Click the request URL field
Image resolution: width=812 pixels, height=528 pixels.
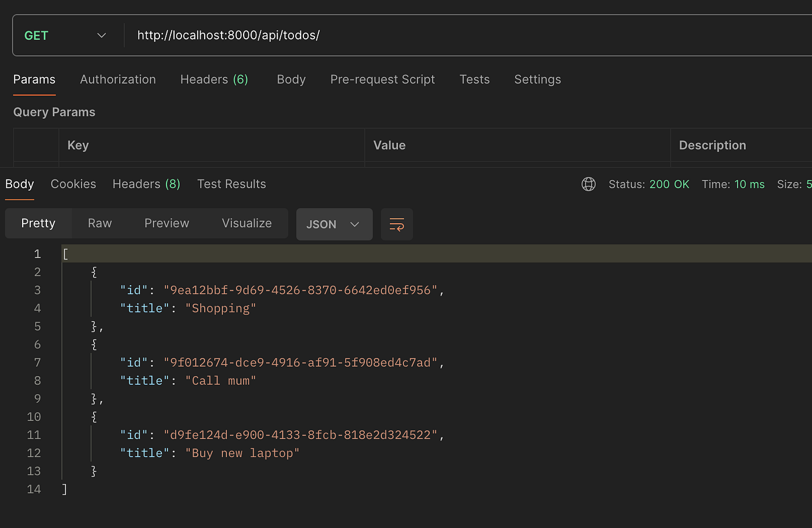pyautogui.click(x=469, y=35)
